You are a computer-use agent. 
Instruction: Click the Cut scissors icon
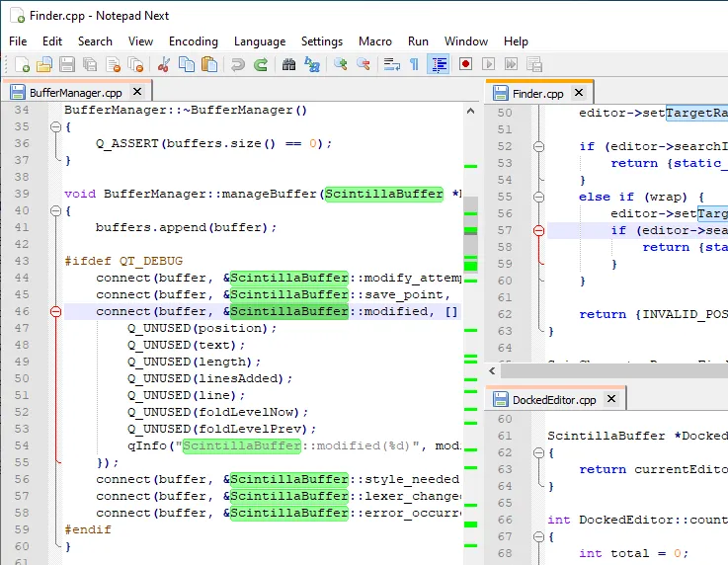coord(164,65)
